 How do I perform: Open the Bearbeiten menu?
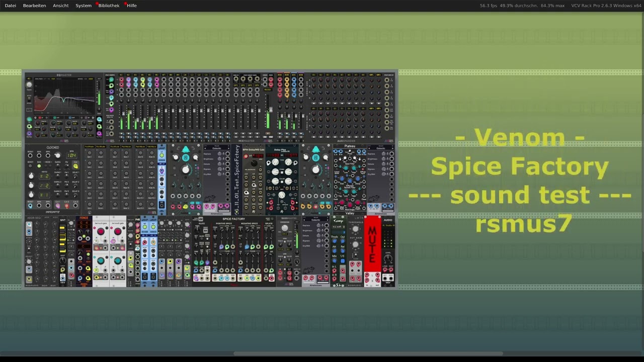click(x=34, y=6)
